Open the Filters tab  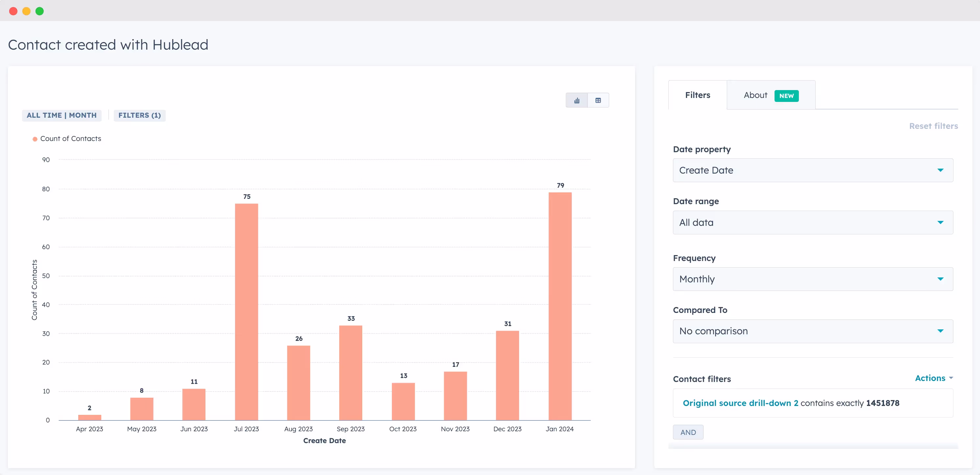pyautogui.click(x=697, y=95)
